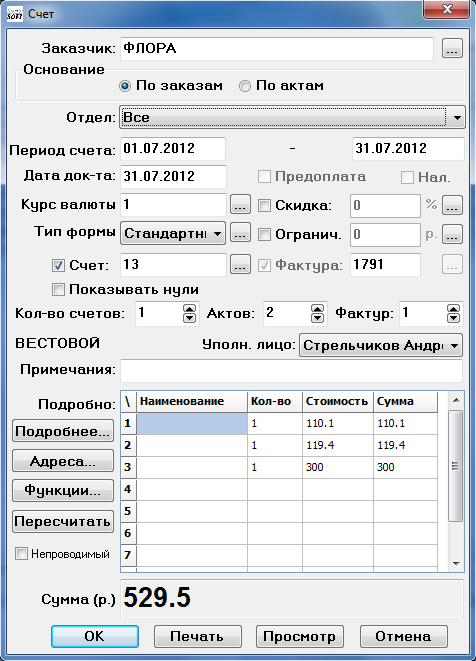Click the Пересчитать button
Viewport: 476px width, 661px height.
(63, 521)
